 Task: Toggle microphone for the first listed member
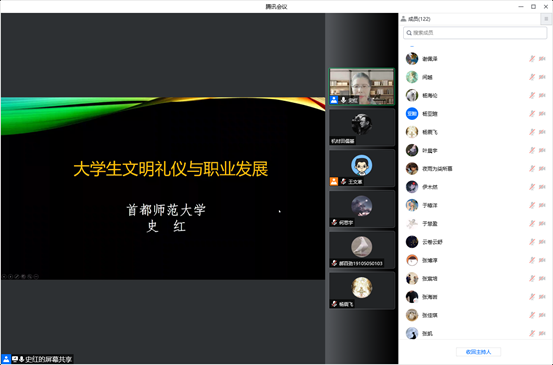click(x=532, y=59)
